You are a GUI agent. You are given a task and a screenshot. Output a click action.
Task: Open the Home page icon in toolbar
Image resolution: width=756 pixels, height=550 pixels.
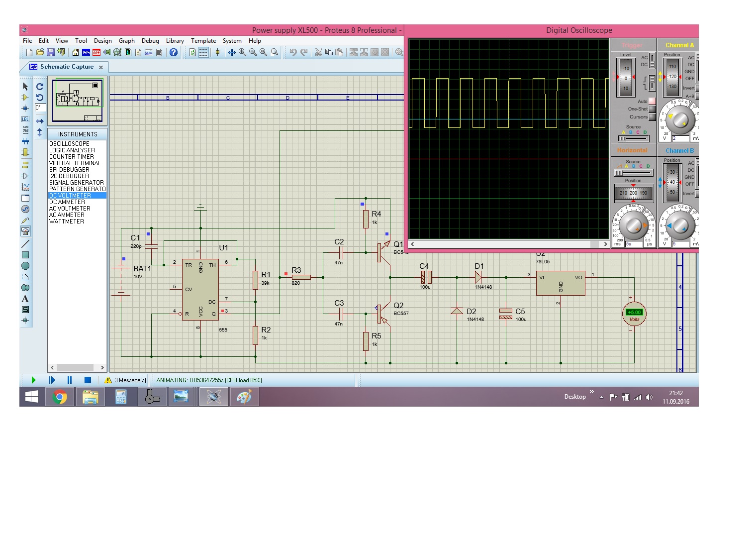point(76,52)
